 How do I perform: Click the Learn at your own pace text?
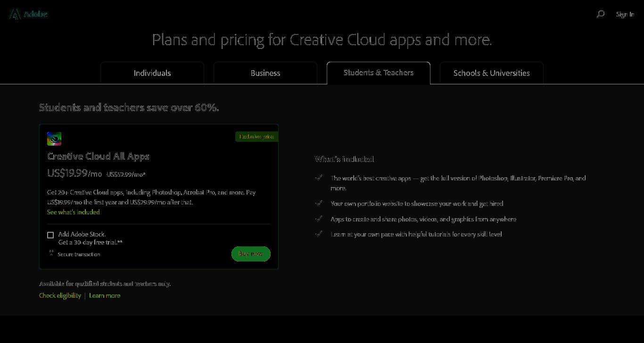tap(416, 234)
